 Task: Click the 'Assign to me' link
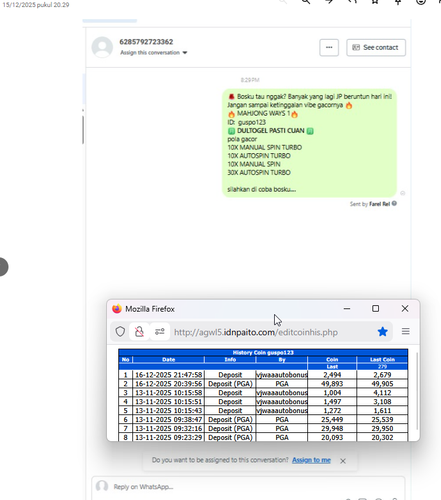[311, 460]
